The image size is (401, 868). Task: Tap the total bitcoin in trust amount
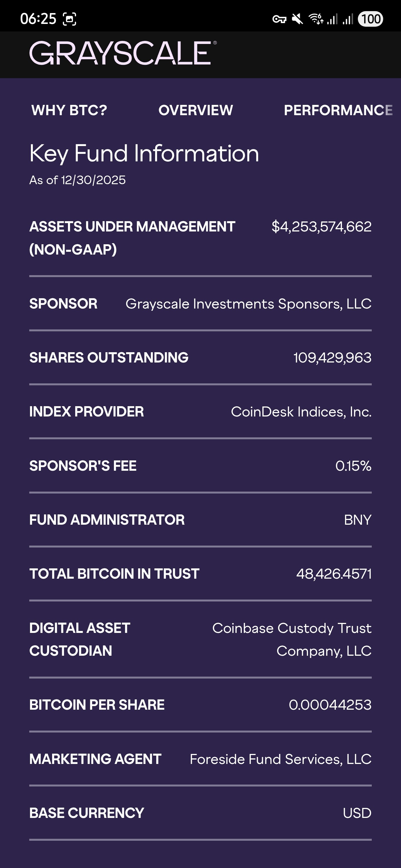point(334,573)
